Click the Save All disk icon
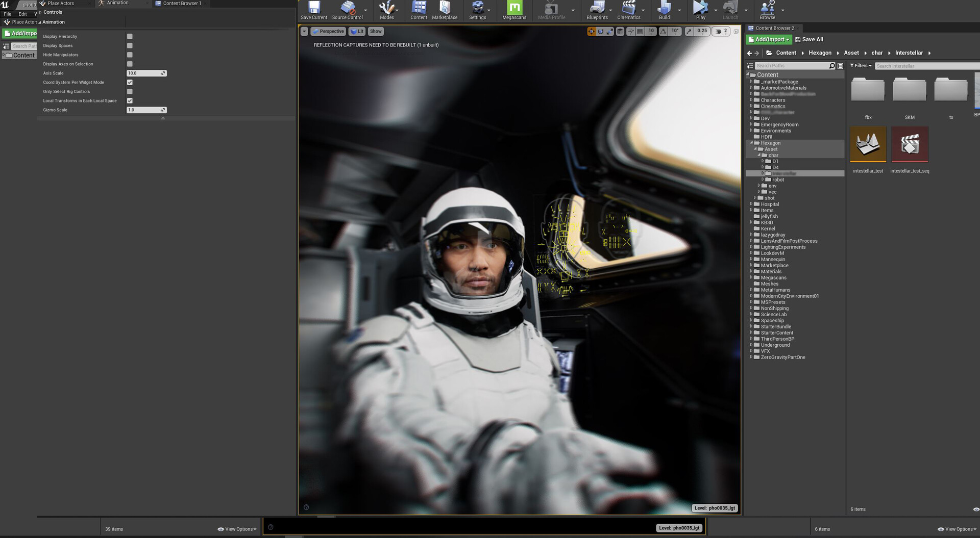 (798, 39)
